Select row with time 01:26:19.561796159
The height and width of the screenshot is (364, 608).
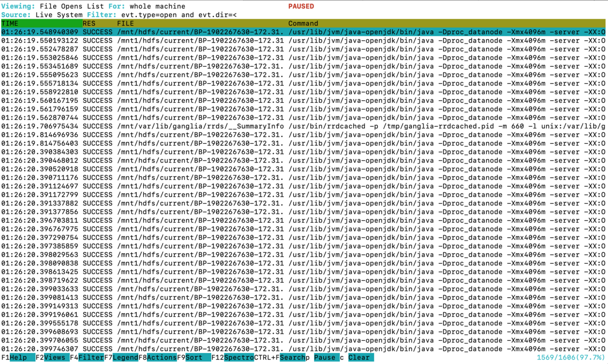tap(304, 109)
